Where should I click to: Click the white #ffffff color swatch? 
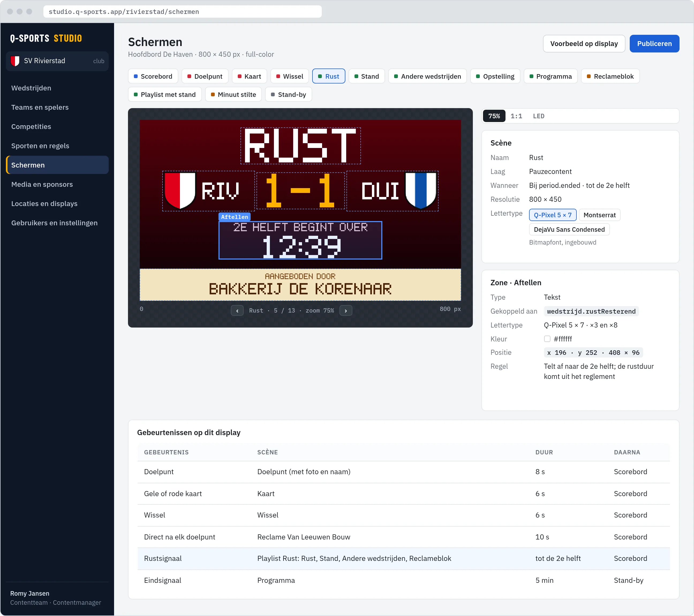coord(547,339)
